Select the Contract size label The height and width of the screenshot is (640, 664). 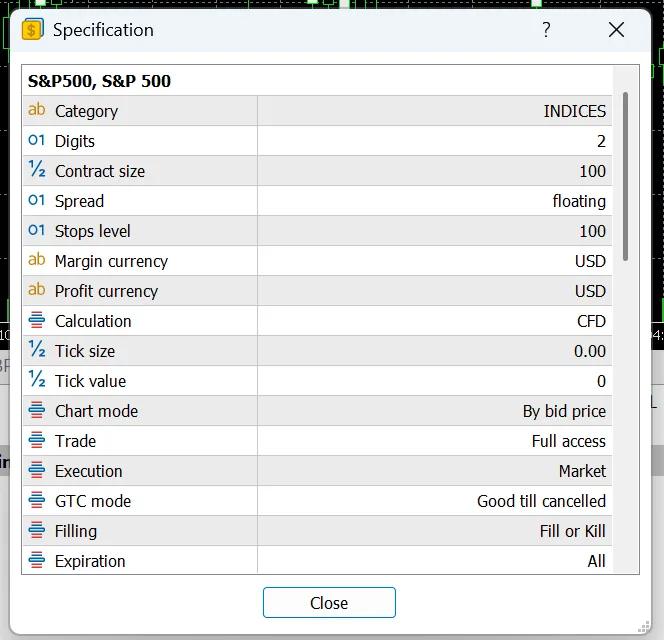pyautogui.click(x=100, y=171)
